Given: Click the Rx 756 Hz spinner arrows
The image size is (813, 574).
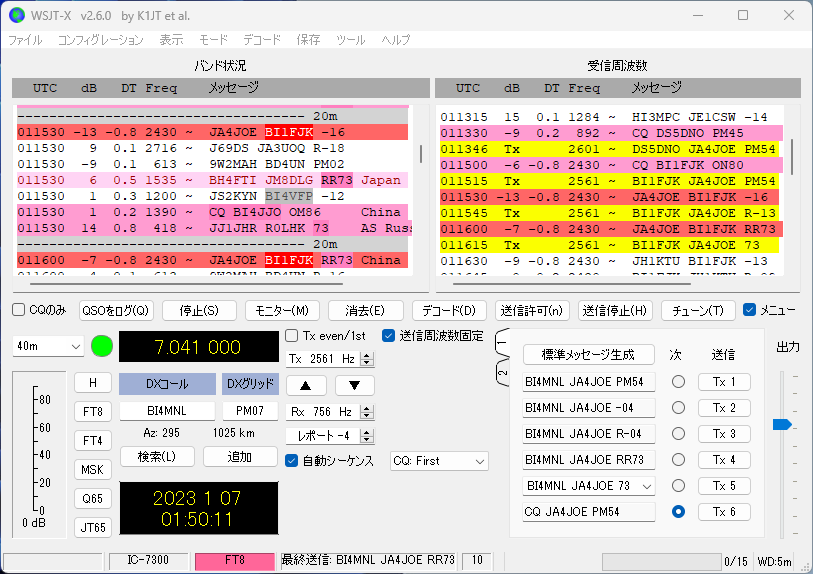Looking at the screenshot, I should [367, 412].
